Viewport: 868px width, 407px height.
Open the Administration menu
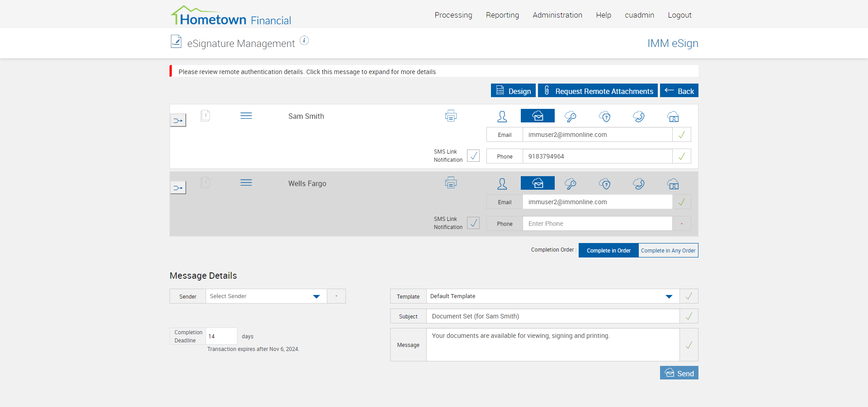[557, 15]
